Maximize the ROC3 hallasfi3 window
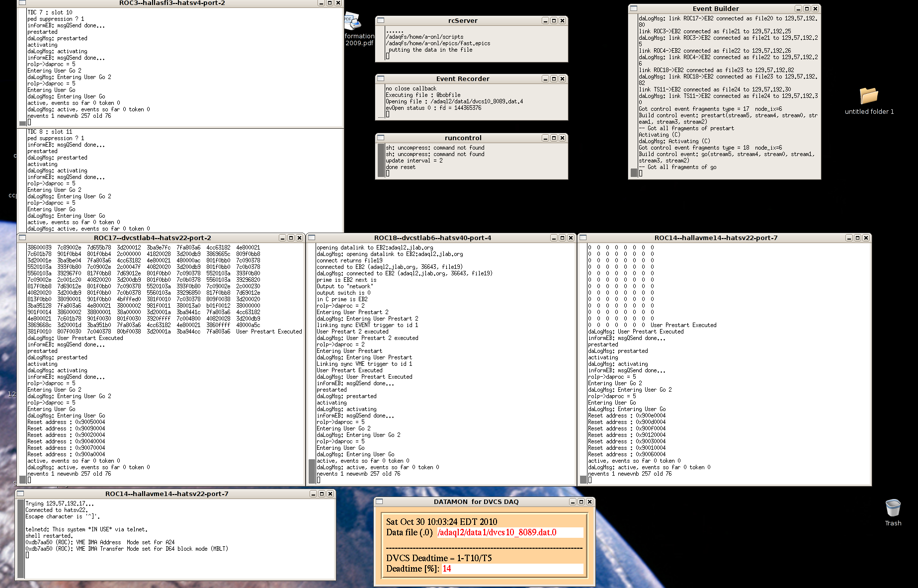Image resolution: width=918 pixels, height=588 pixels. click(330, 3)
